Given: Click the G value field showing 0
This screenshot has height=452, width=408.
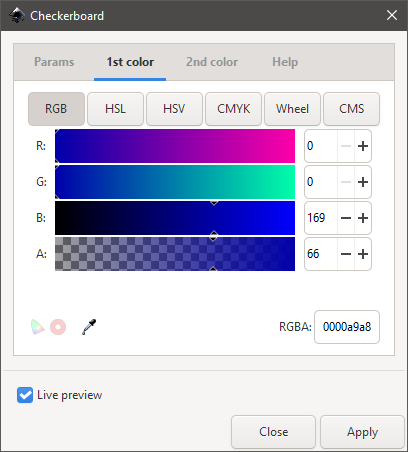Looking at the screenshot, I should (x=321, y=182).
